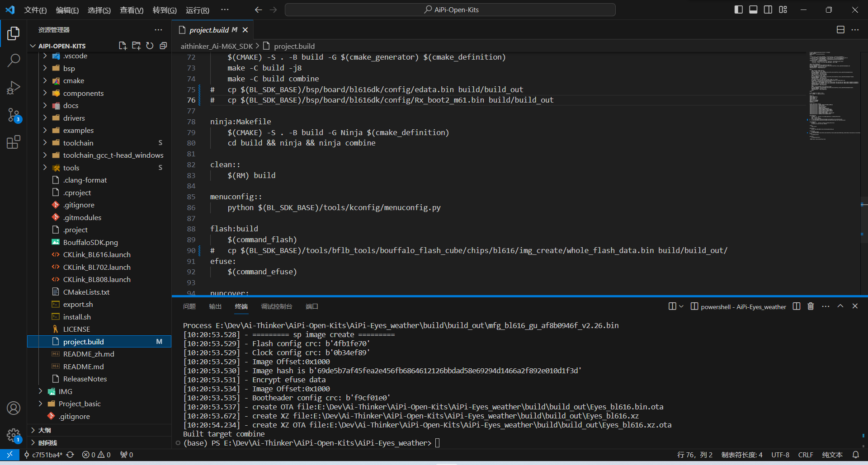868x465 pixels.
Task: Open the remote window indicator in the status bar
Action: tap(9, 455)
